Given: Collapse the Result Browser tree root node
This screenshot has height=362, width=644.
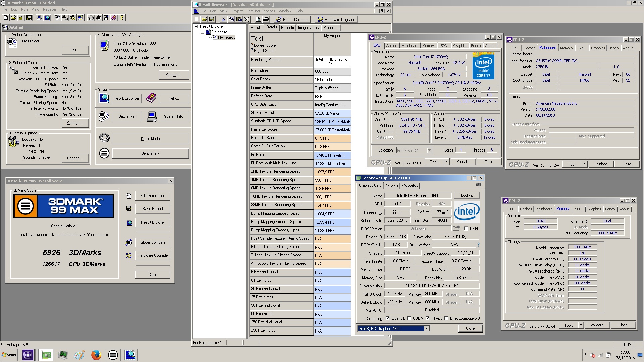Looking at the screenshot, I should tap(197, 26).
